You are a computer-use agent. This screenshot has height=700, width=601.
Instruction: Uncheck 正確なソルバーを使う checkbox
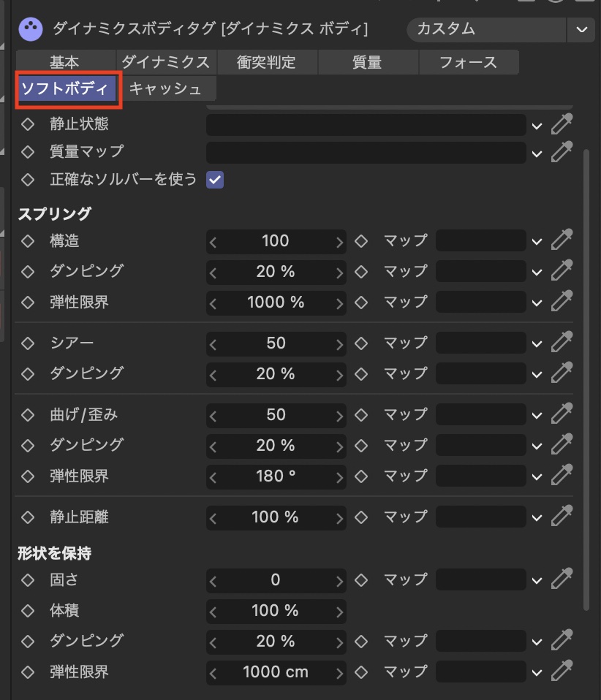click(215, 179)
